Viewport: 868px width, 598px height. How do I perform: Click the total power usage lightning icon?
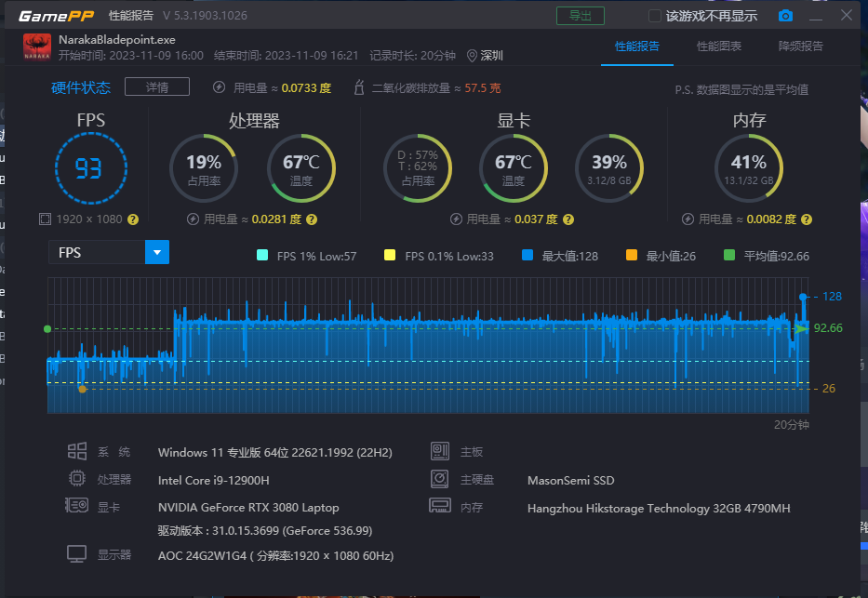[x=220, y=87]
